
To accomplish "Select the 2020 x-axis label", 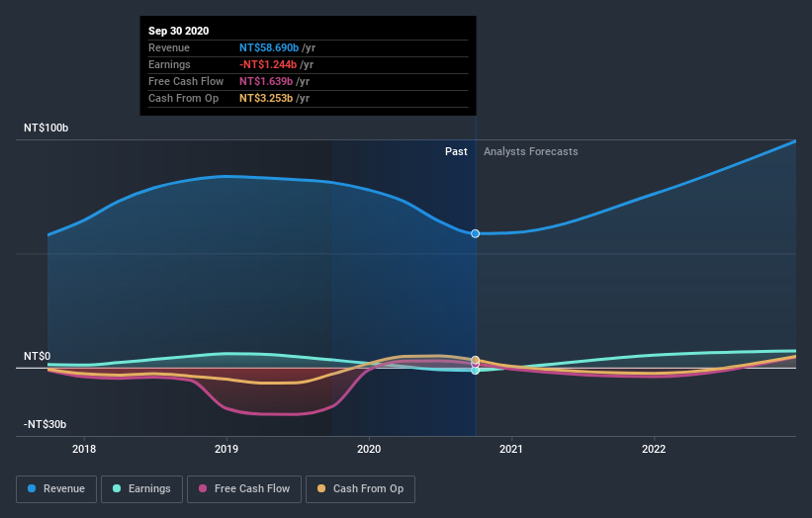I will tap(369, 449).
